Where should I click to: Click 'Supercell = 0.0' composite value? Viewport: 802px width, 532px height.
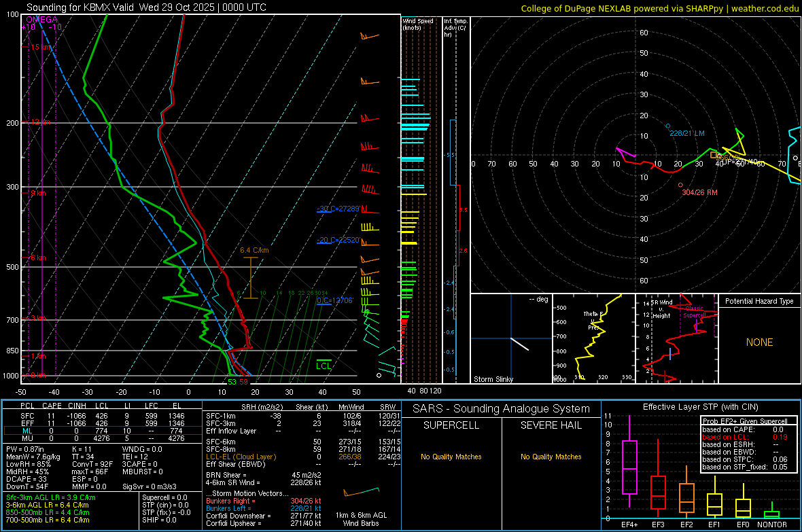tap(164, 497)
